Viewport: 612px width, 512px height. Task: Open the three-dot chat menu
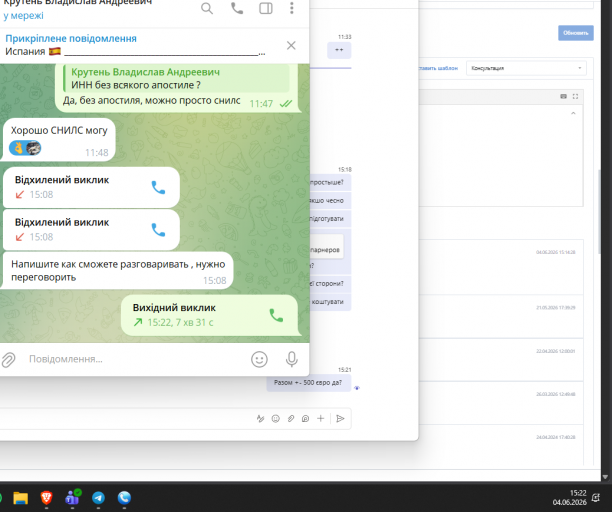click(x=292, y=8)
